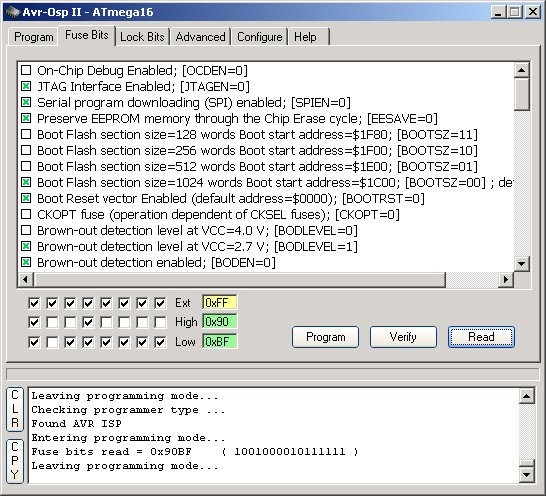The image size is (546, 496).
Task: Click the 'Found AVR ISP' log line
Action: 76,424
